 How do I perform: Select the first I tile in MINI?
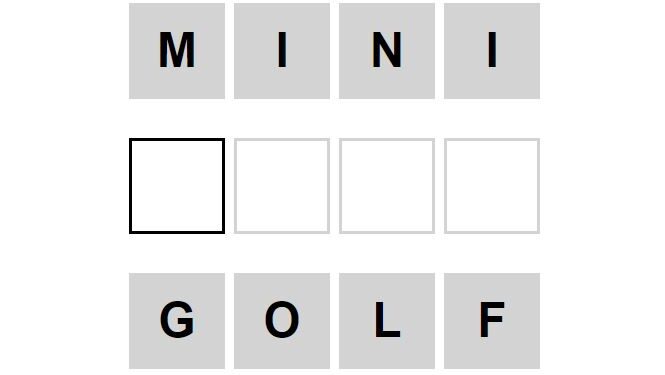[x=282, y=51]
